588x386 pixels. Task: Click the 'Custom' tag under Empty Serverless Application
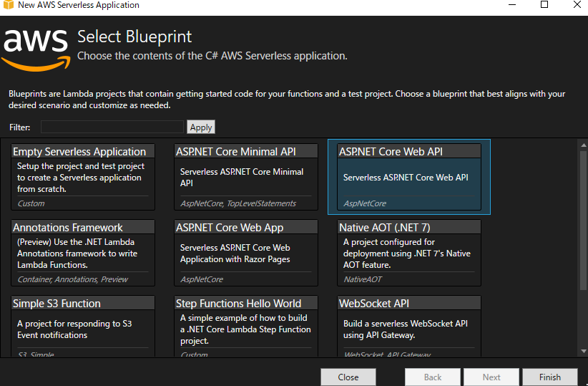click(x=31, y=203)
